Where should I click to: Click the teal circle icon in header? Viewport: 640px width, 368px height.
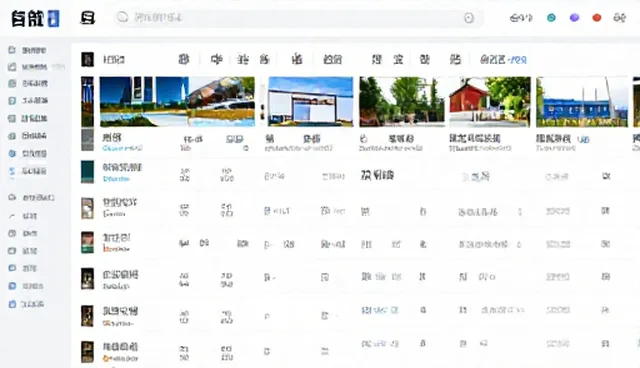551,18
